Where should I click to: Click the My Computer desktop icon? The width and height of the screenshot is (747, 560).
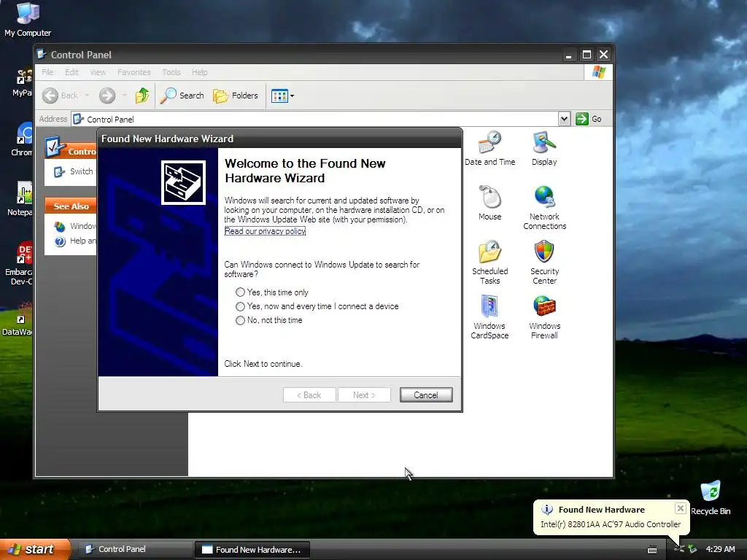28,19
